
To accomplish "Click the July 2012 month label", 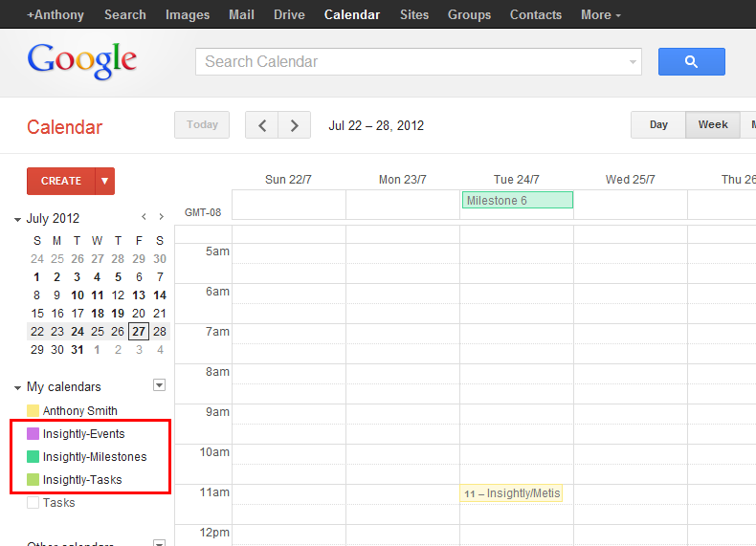I will point(53,218).
